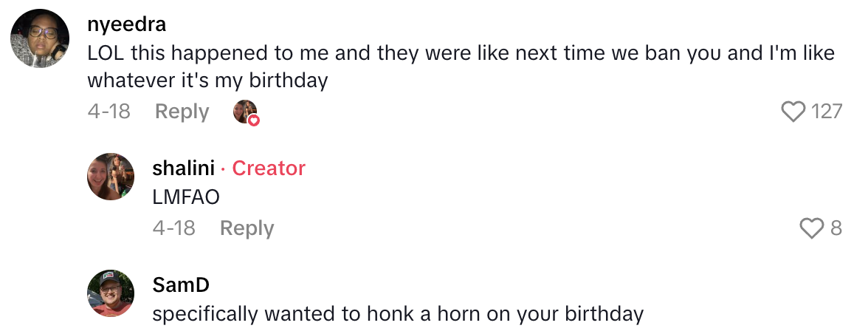Click SamD's honk a horn comment text
This screenshot has height=334, width=868.
point(398,314)
